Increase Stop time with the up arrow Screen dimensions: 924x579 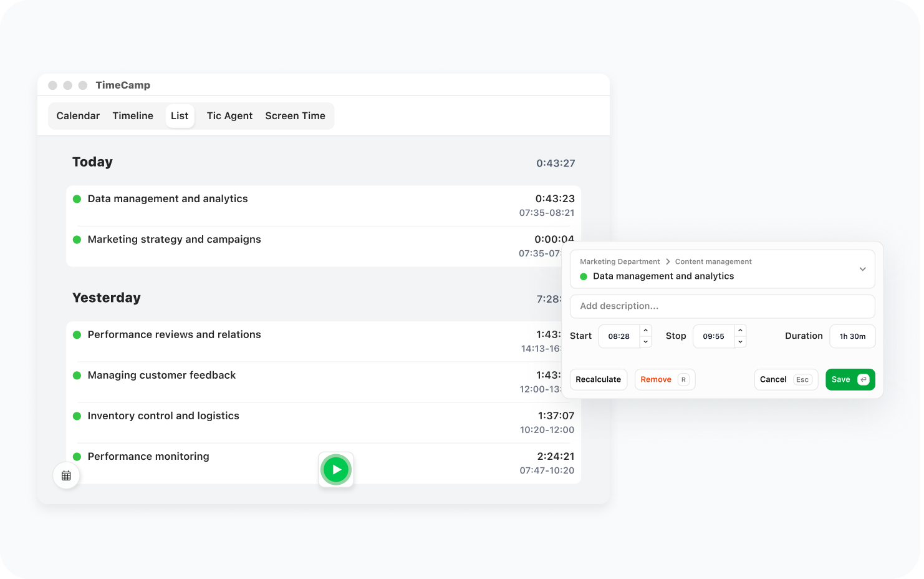(x=740, y=331)
